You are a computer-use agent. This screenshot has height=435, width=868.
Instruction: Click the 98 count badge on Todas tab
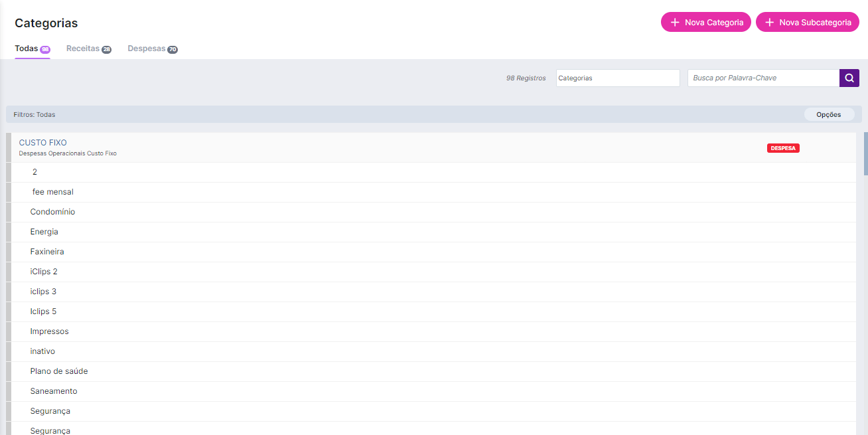(x=46, y=48)
